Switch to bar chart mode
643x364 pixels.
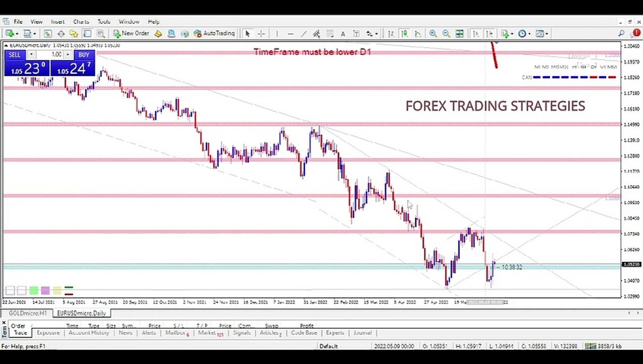(x=391, y=33)
